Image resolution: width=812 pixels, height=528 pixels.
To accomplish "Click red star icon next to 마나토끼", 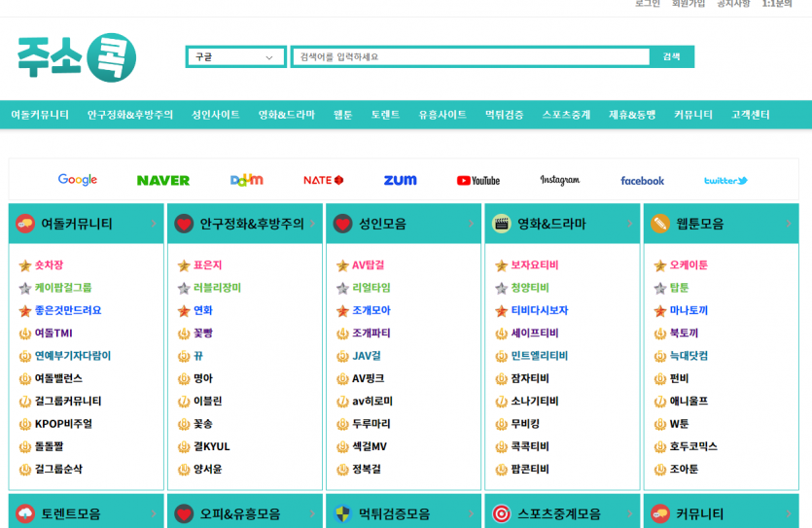I will pos(659,311).
